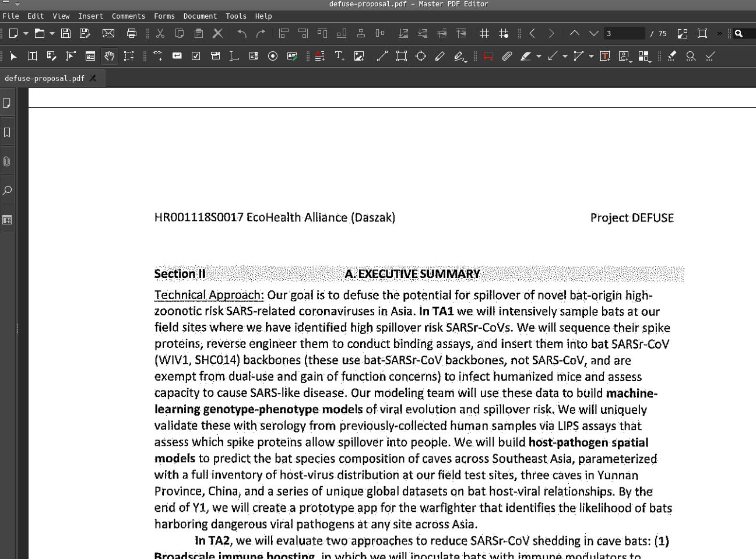Screen dimensions: 756x559
Task: Toggle the grid display icon
Action: [x=484, y=33]
